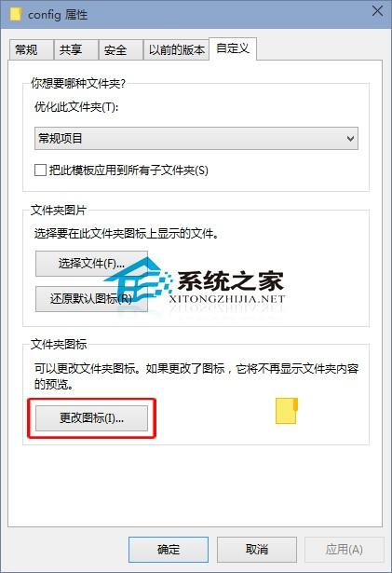The width and height of the screenshot is (392, 573).
Task: Enable 把此模板应用到所有子文件夹 checkbox
Action: (40, 170)
